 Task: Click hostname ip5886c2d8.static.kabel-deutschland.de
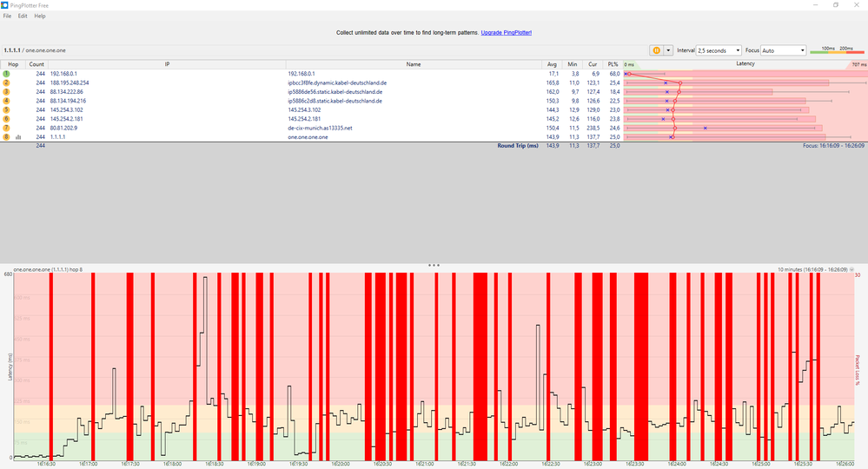tap(335, 101)
